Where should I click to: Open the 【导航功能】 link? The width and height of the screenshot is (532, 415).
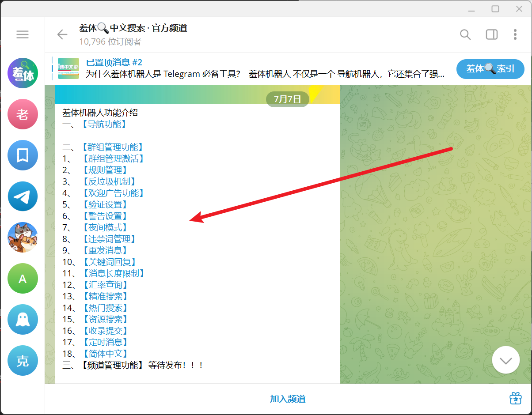(104, 124)
